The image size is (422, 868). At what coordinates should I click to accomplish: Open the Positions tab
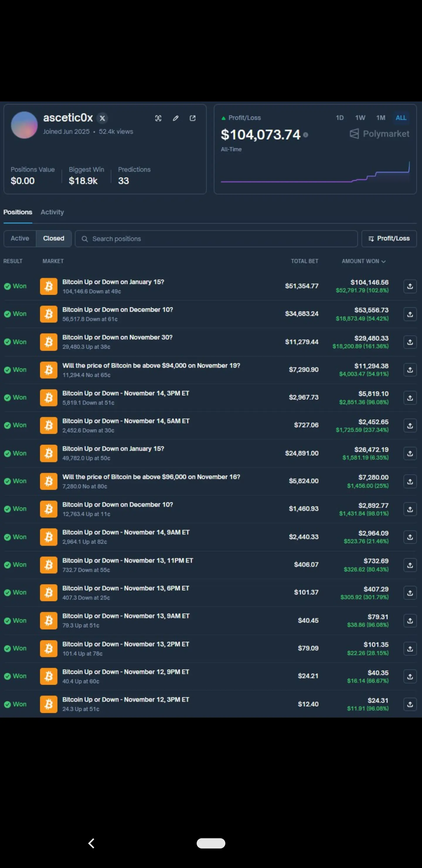18,212
